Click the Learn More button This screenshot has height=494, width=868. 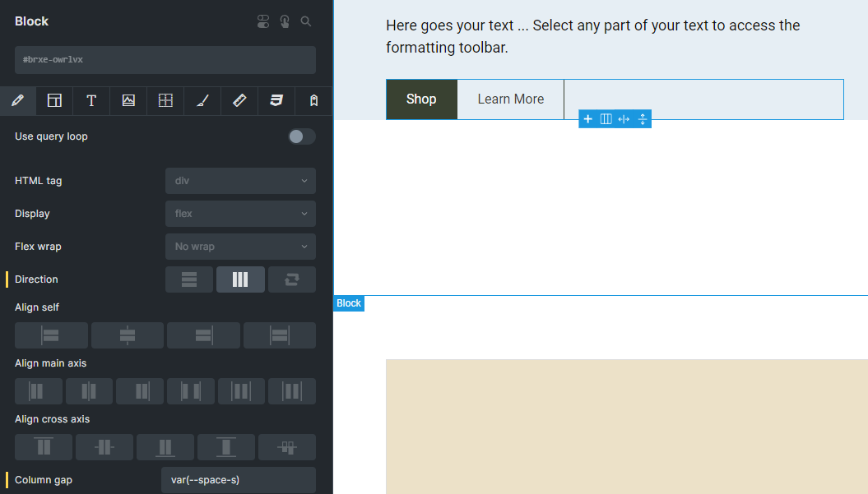point(511,99)
